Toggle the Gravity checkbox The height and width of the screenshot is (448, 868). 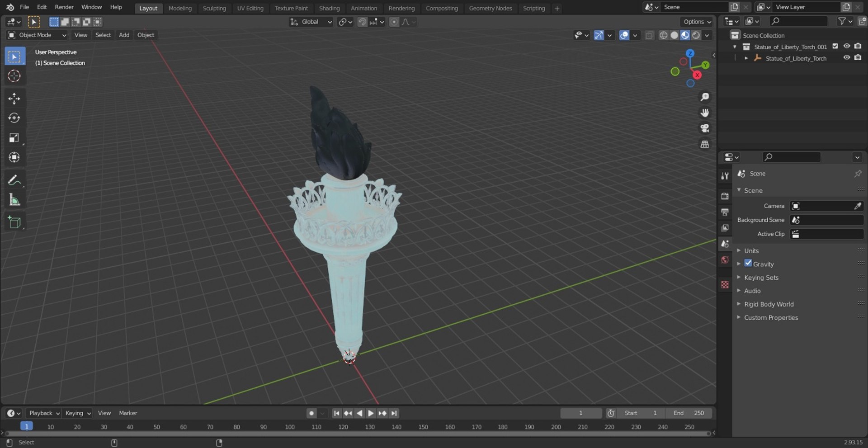click(x=748, y=264)
